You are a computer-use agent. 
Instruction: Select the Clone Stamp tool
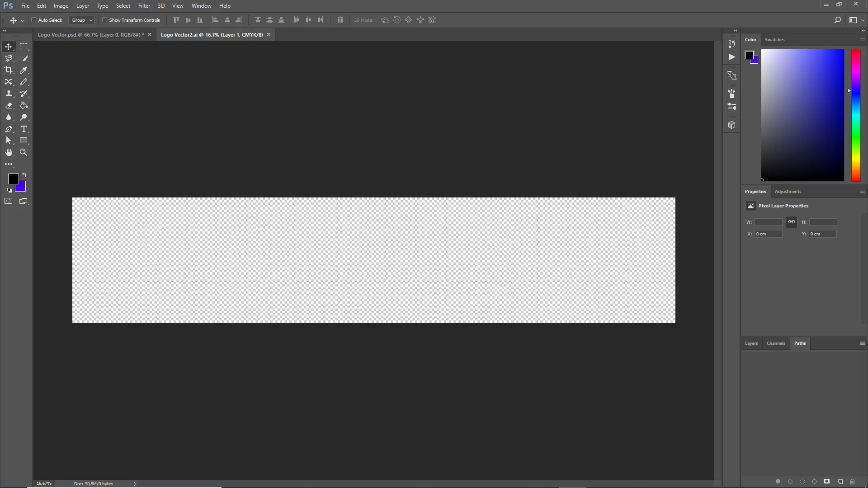click(x=9, y=94)
